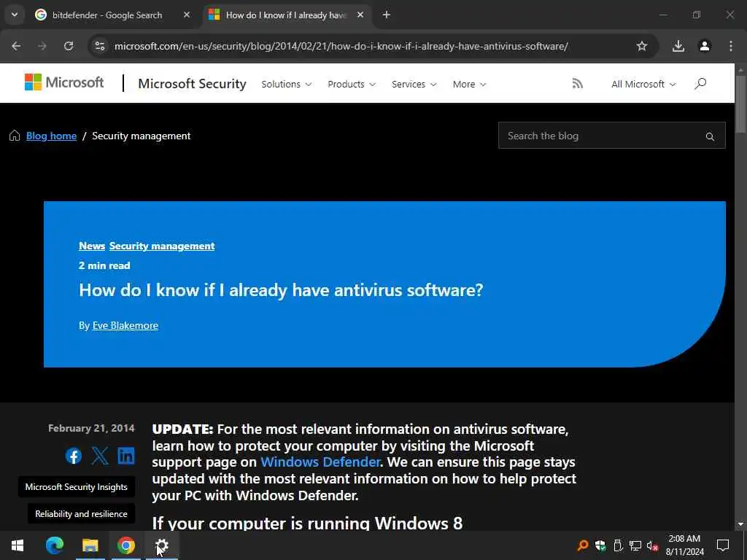Share the article on Facebook

74,456
